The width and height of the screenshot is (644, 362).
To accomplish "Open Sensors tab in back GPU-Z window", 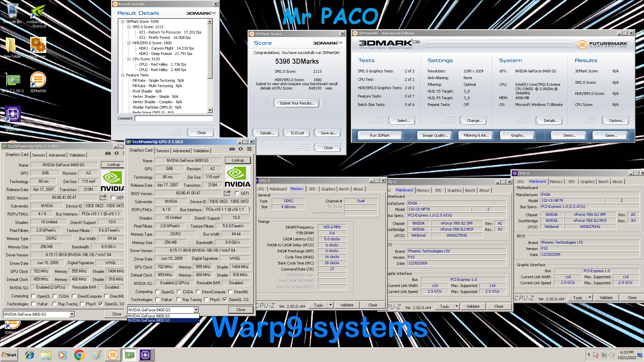I will point(39,155).
